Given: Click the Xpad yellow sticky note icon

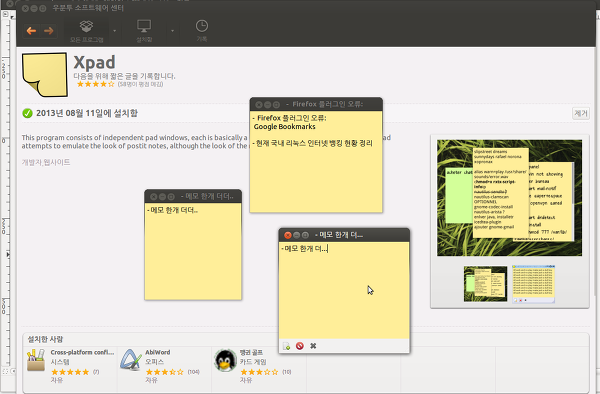Looking at the screenshot, I should [x=45, y=75].
